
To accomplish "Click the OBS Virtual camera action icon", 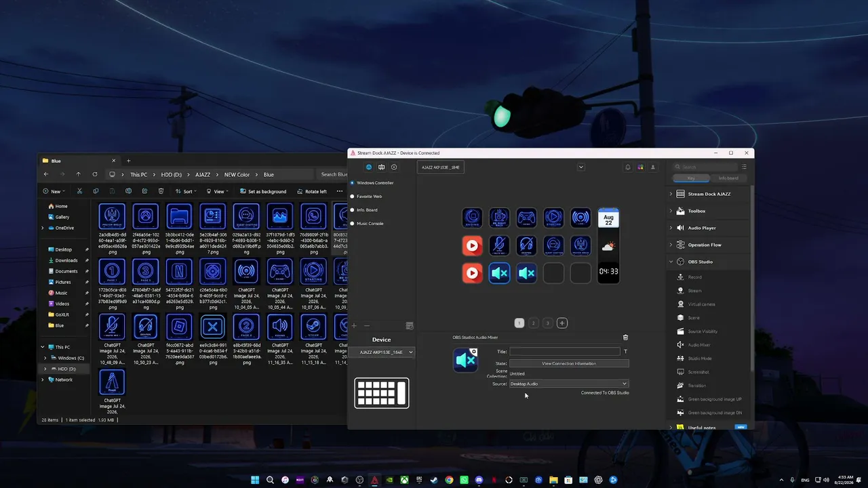I will pyautogui.click(x=680, y=304).
